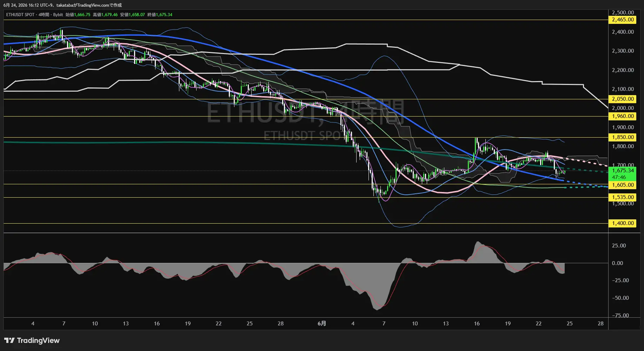Click the 2,000.00 price axis tick
644x351 pixels.
[x=623, y=108]
